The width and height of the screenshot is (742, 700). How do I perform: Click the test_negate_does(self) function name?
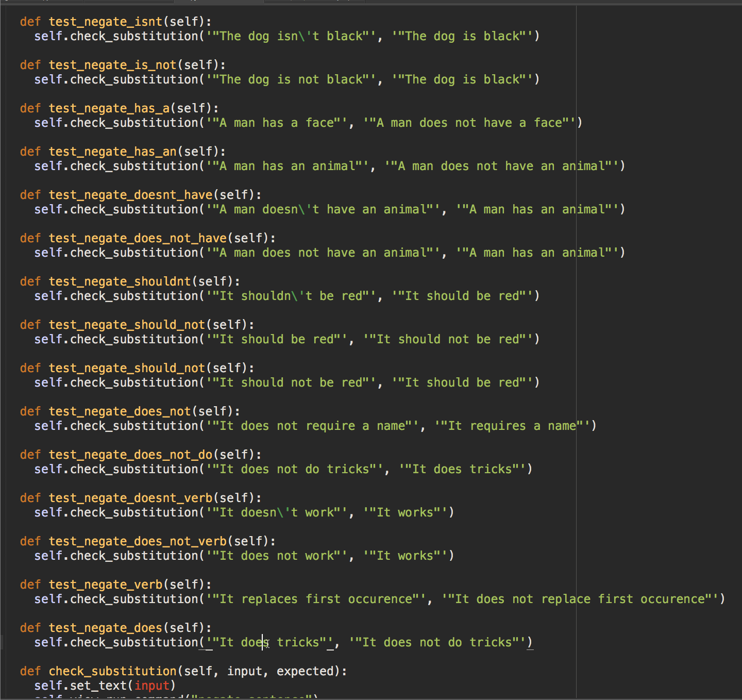[106, 628]
